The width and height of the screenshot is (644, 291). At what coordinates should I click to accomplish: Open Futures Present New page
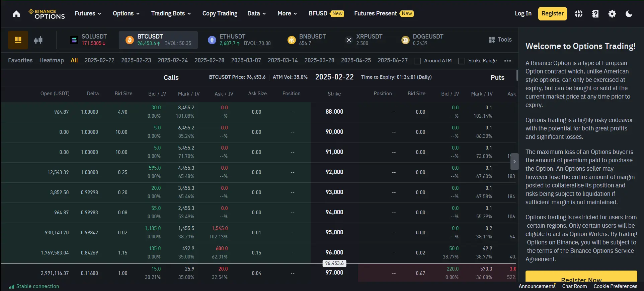pyautogui.click(x=384, y=13)
